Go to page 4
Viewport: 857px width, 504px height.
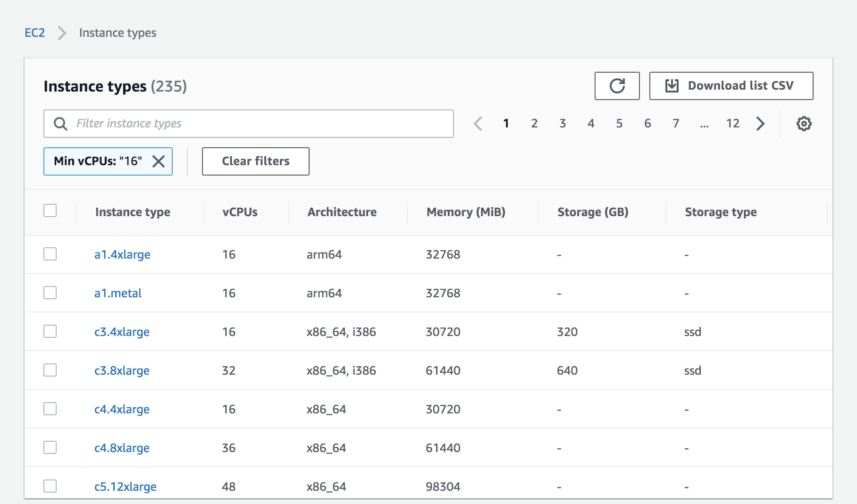pos(591,124)
